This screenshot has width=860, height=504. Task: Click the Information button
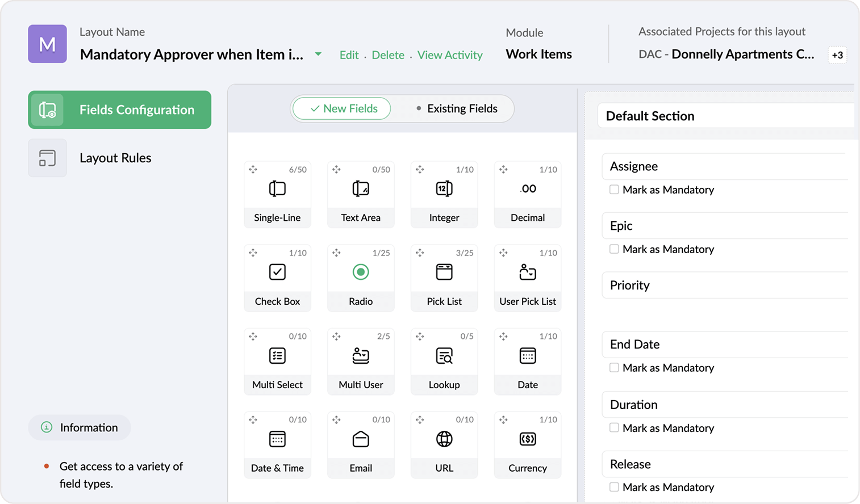(80, 427)
